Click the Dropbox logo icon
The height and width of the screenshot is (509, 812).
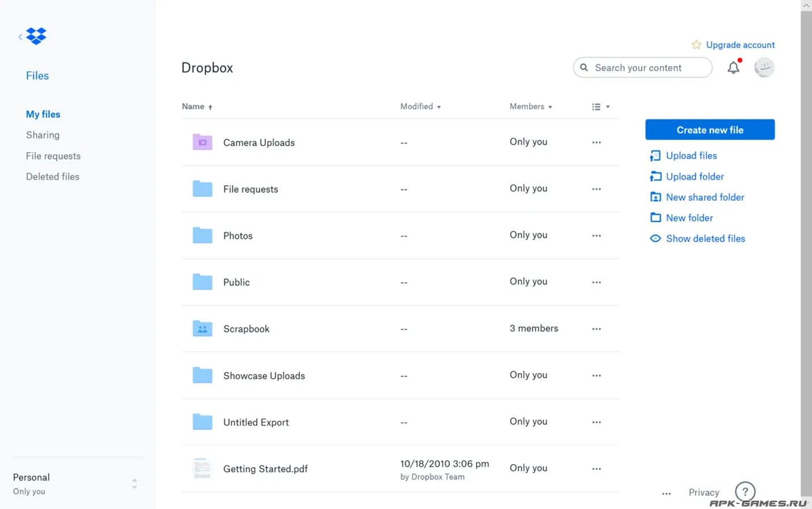pos(36,36)
